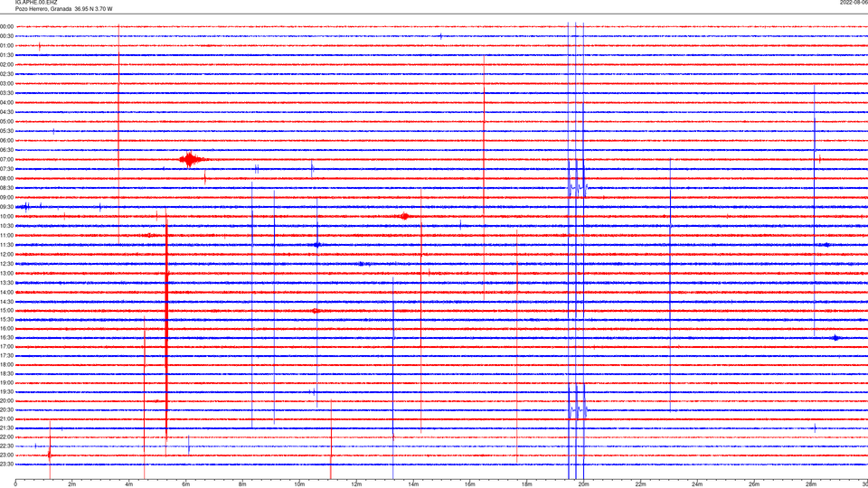Click the 23:00 time label

[x=6, y=455]
